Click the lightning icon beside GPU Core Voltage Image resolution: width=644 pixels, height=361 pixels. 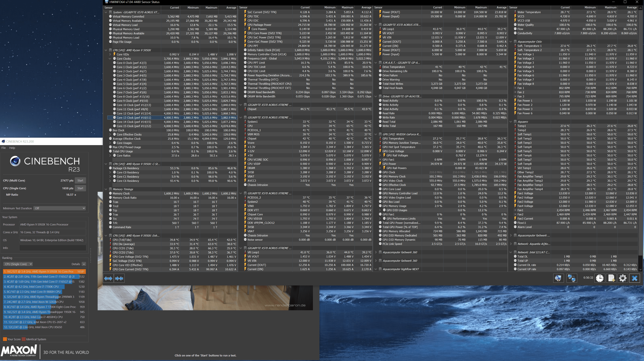380,151
